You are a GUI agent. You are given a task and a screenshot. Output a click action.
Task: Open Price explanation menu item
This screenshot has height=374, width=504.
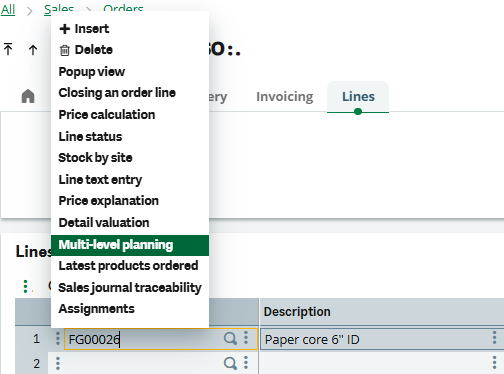coord(130,201)
